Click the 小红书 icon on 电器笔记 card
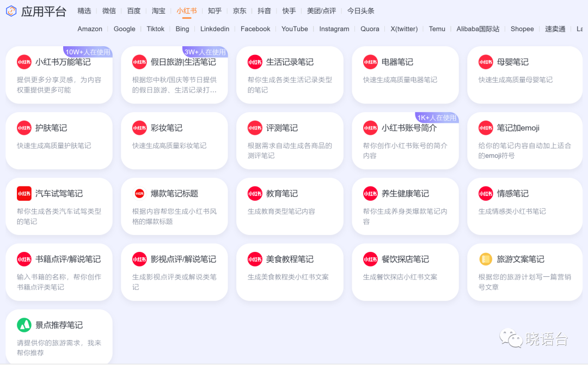The image size is (588, 365). [370, 62]
